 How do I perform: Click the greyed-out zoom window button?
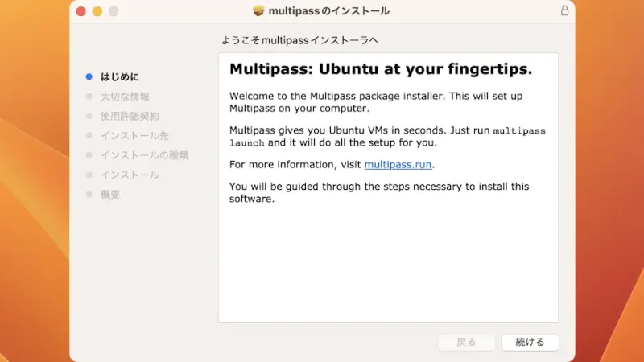[x=114, y=11]
